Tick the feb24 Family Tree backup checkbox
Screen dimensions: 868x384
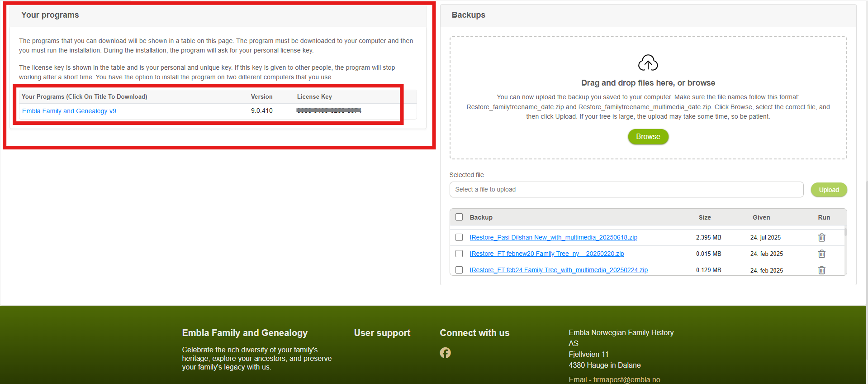click(x=459, y=270)
